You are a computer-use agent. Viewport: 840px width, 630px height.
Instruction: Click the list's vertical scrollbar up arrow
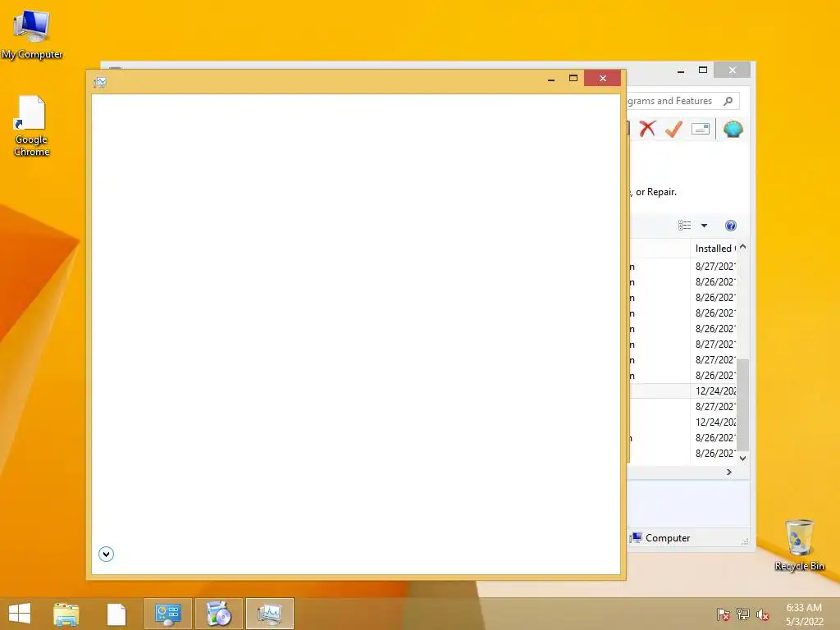point(742,247)
